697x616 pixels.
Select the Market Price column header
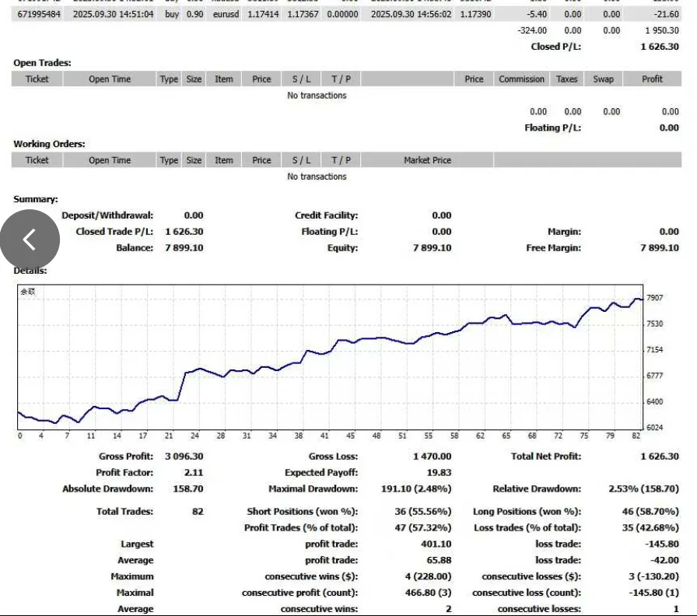427,160
